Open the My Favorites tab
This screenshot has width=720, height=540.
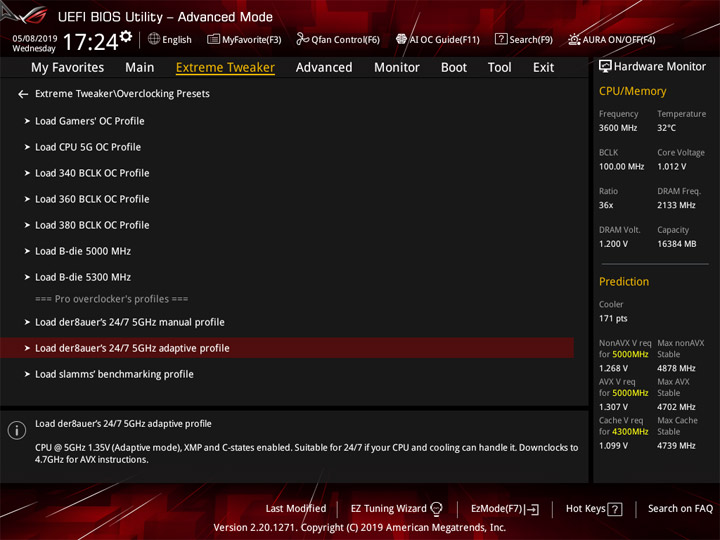pos(68,68)
